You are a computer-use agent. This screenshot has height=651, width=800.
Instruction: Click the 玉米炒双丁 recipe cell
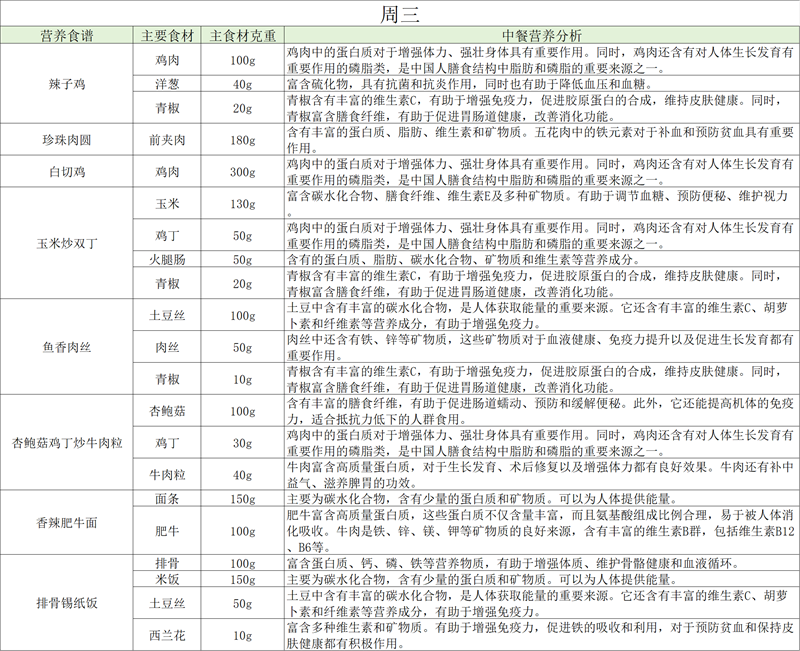pyautogui.click(x=67, y=243)
